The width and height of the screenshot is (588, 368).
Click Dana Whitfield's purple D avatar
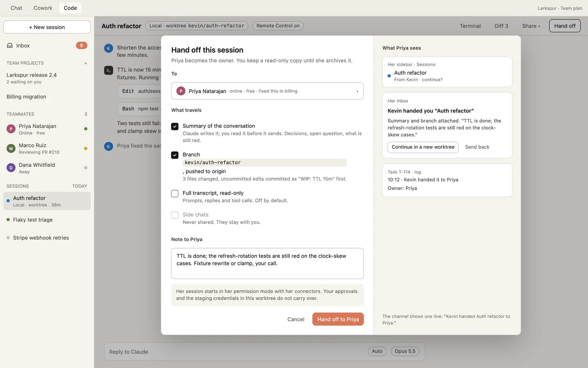(x=11, y=168)
